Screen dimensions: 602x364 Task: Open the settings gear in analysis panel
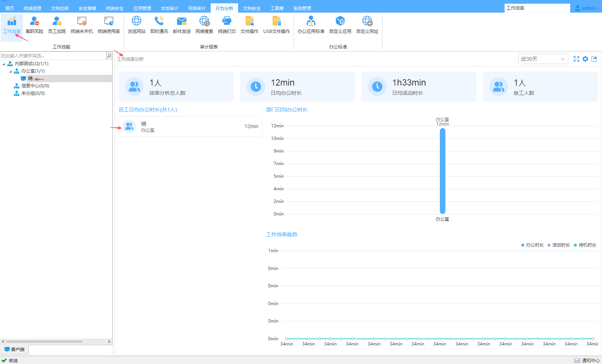pyautogui.click(x=585, y=59)
